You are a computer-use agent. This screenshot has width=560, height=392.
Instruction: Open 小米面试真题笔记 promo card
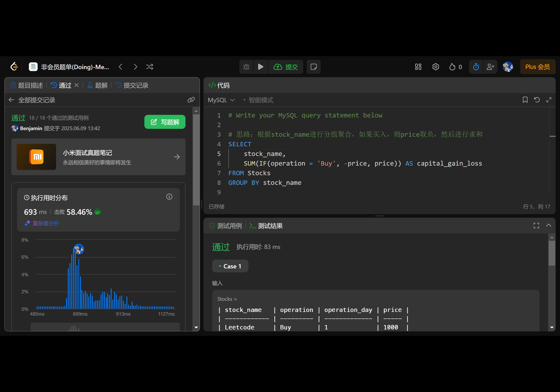click(98, 157)
